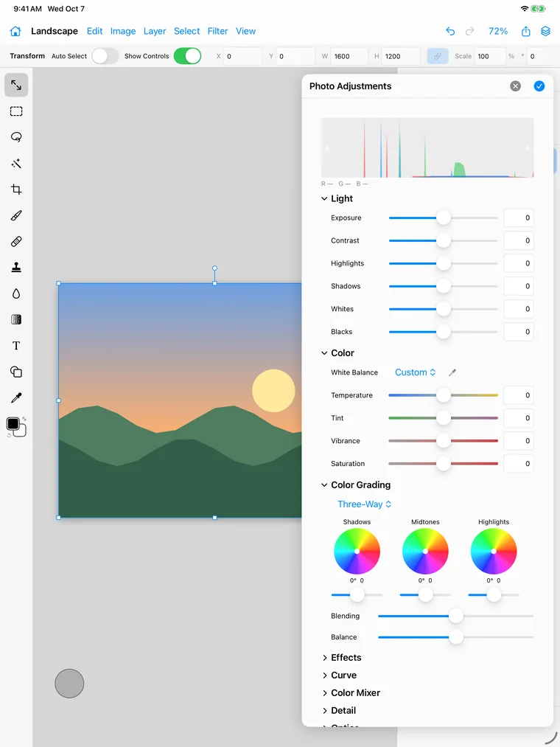560x747 pixels.
Task: Select the Paint Brush tool
Action: 16,215
